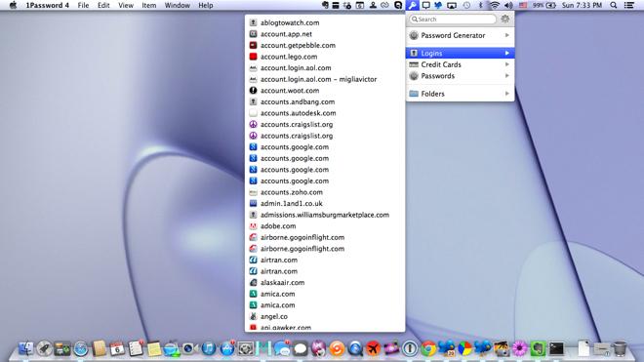Image resolution: width=644 pixels, height=362 pixels.
Task: Open iTunes music note icon in Dock
Action: pyautogui.click(x=209, y=349)
